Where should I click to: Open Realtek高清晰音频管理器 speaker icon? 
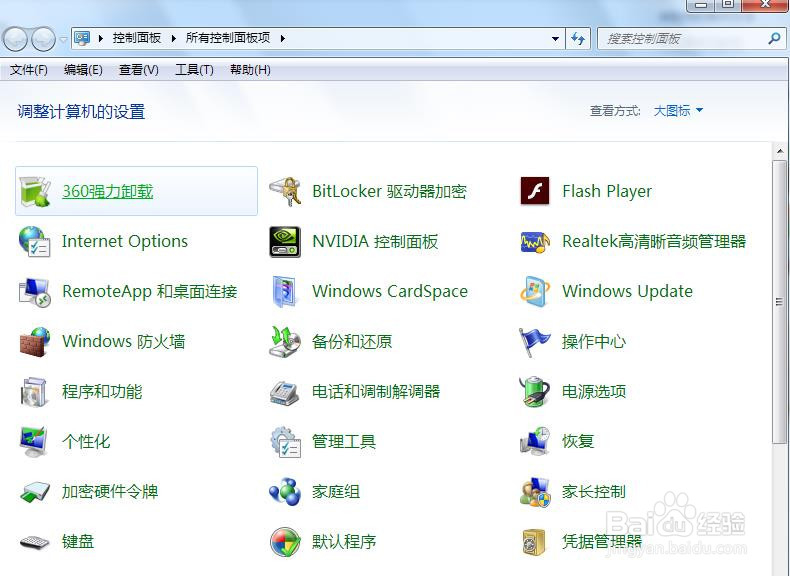pos(535,242)
